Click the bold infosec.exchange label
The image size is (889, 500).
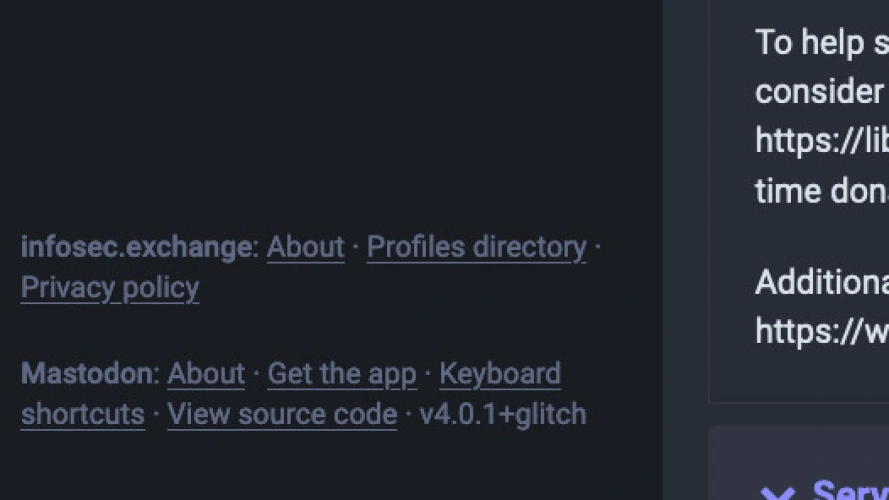pos(137,247)
